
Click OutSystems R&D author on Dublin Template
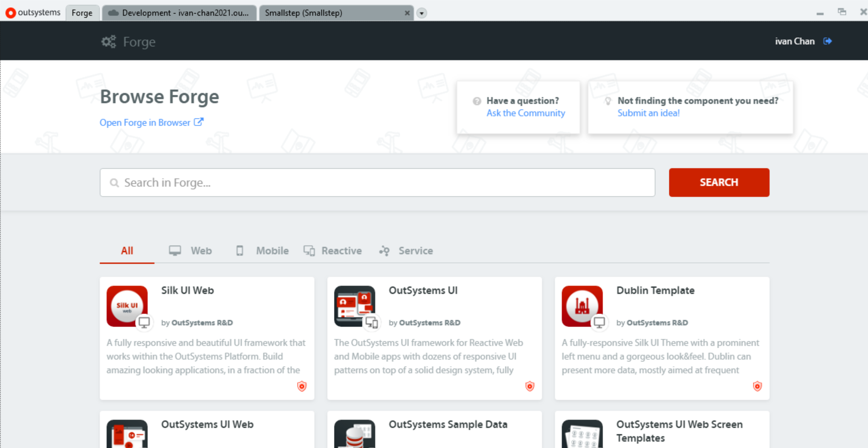(x=657, y=323)
